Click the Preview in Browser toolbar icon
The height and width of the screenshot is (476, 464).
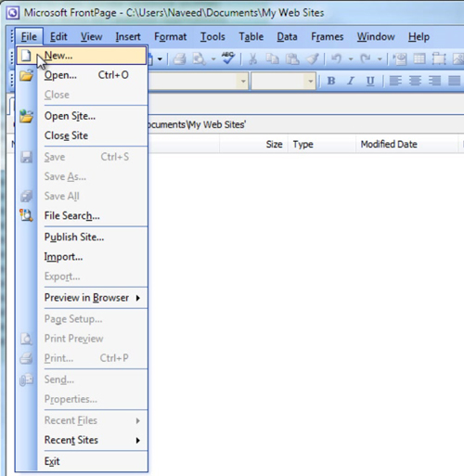click(199, 58)
